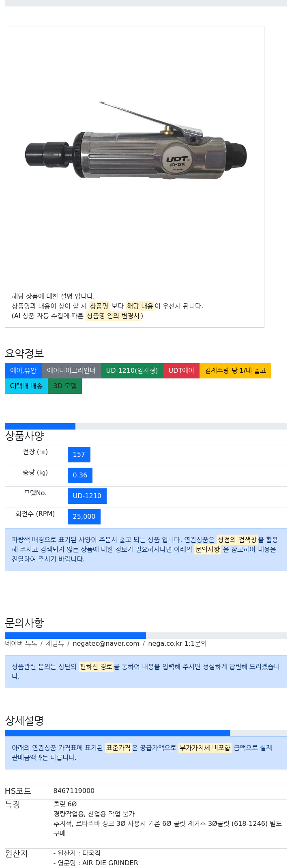Click the 상세설명 section progress bar
292x868 pixels.
[x=146, y=733]
